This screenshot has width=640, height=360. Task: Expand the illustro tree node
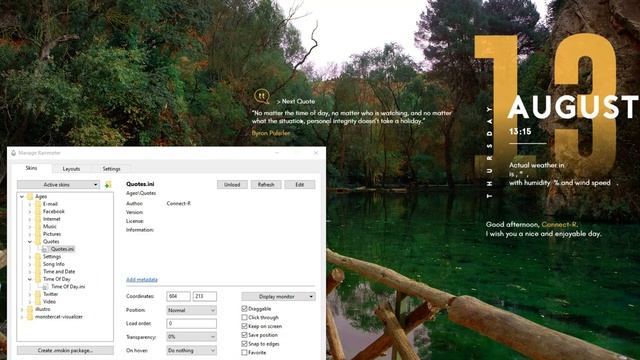[22, 309]
